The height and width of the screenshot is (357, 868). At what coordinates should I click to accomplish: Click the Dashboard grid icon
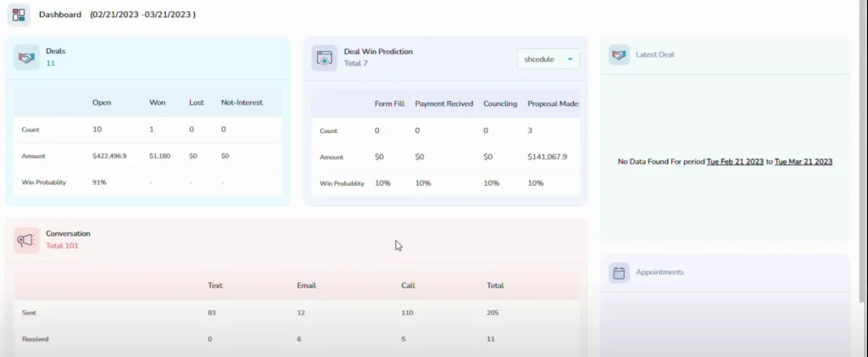(x=19, y=15)
